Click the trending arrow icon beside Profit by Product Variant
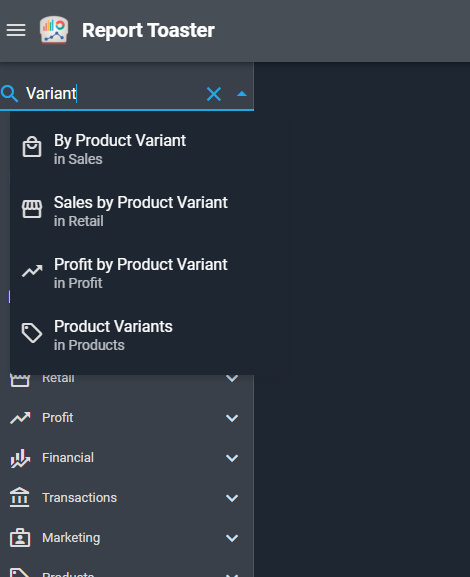 [x=32, y=271]
